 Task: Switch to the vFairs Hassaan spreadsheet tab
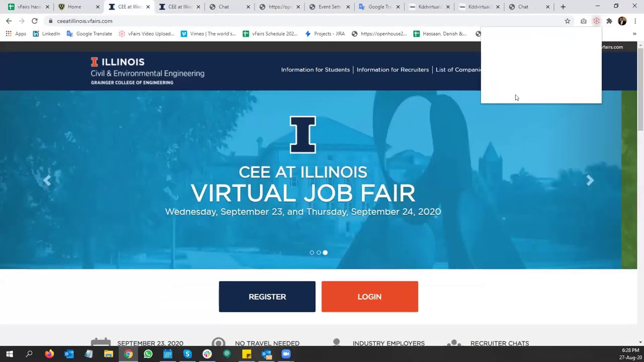[x=29, y=7]
